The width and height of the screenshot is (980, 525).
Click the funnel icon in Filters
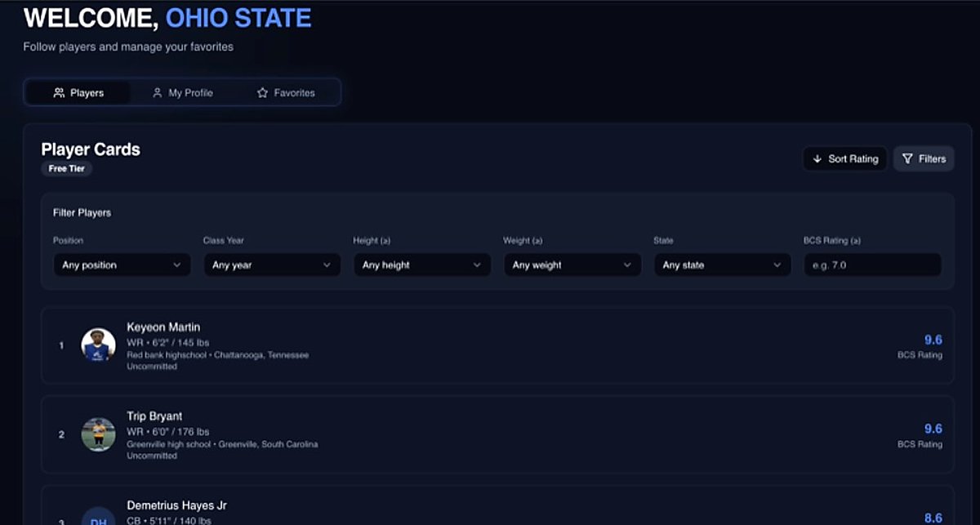click(907, 158)
